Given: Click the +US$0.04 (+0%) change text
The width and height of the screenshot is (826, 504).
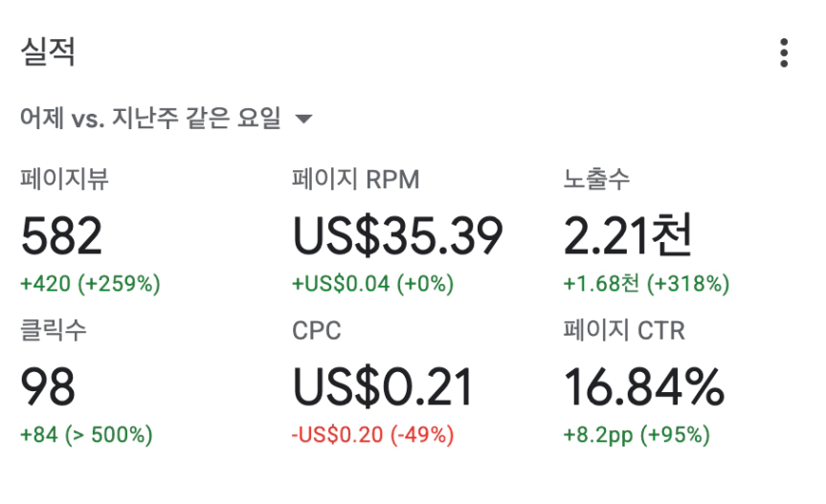Looking at the screenshot, I should click(373, 284).
